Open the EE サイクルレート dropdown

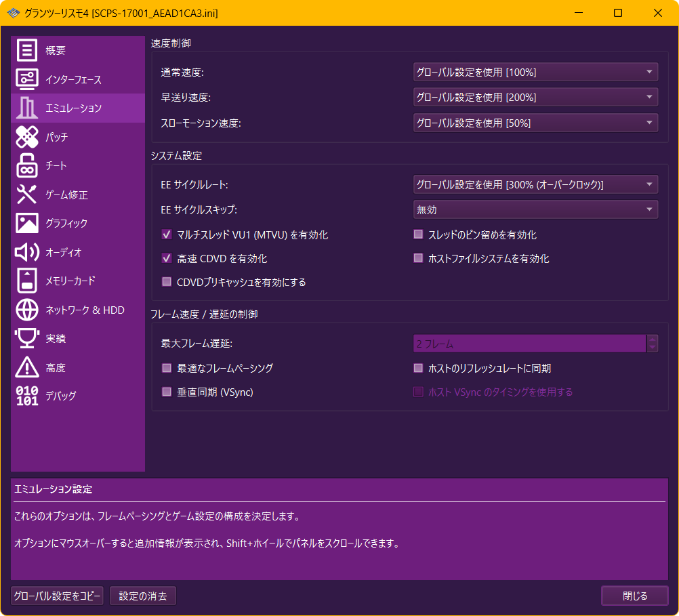(x=535, y=184)
